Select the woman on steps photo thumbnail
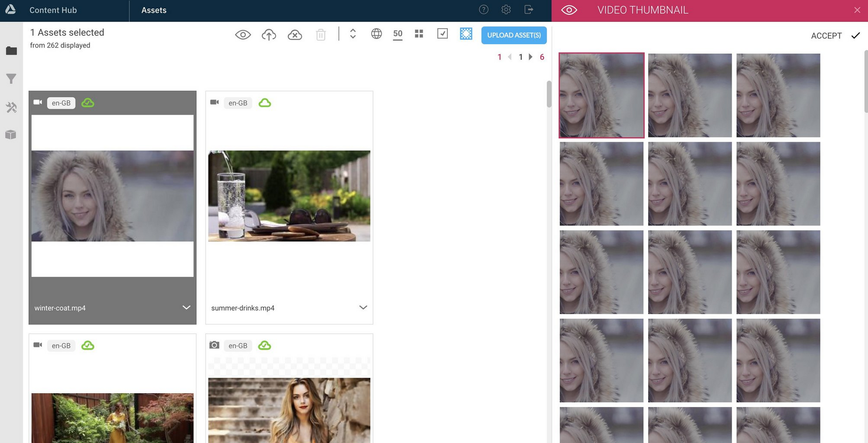 tap(289, 410)
